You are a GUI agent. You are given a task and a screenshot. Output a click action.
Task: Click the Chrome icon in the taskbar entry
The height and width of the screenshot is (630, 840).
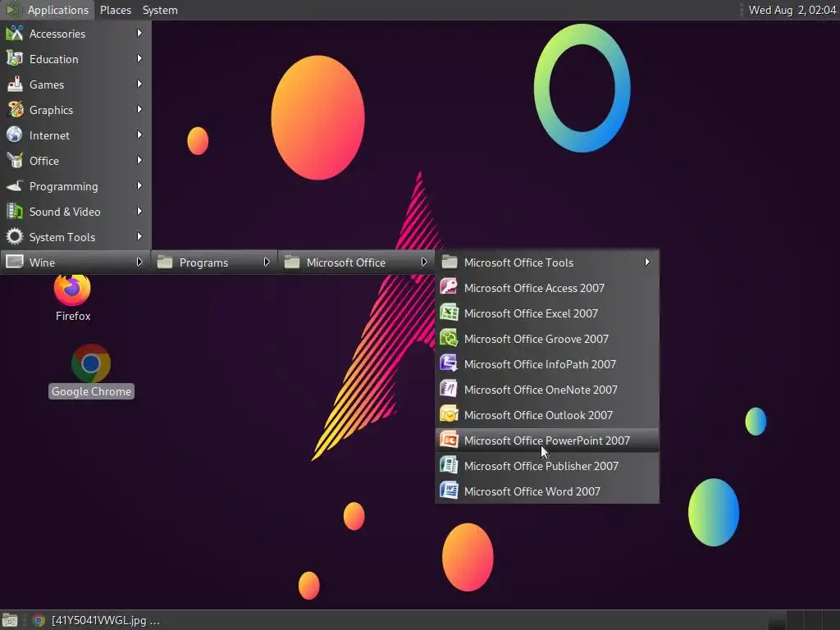pyautogui.click(x=38, y=620)
